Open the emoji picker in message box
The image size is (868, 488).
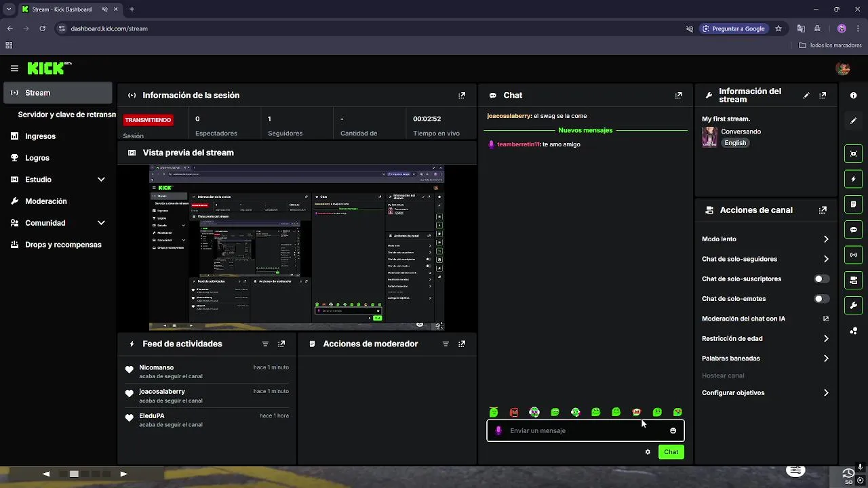click(673, 431)
